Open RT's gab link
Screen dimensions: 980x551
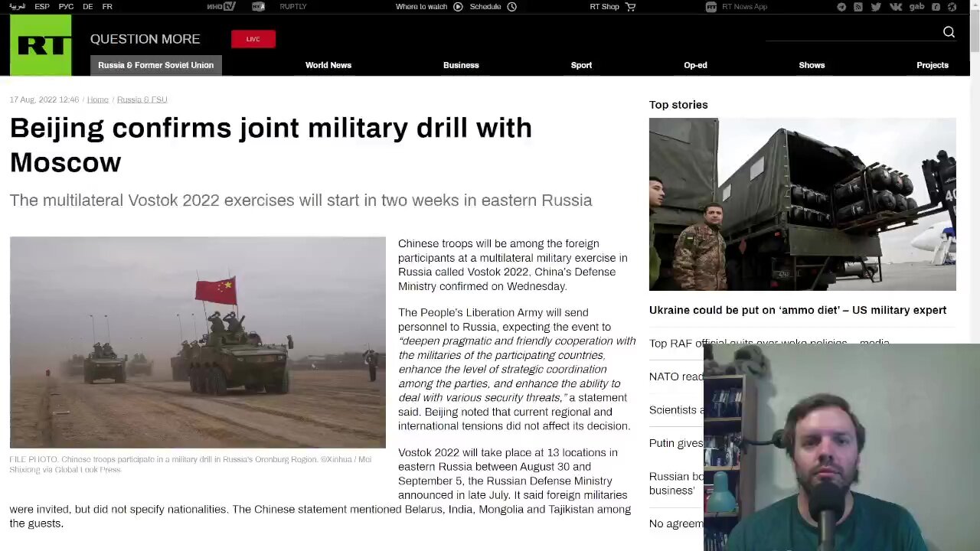pos(916,7)
